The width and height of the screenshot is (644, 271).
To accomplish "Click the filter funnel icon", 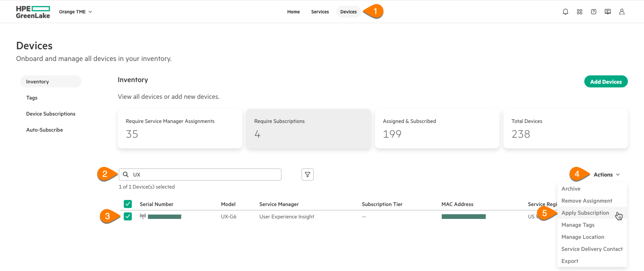I will coord(307,174).
